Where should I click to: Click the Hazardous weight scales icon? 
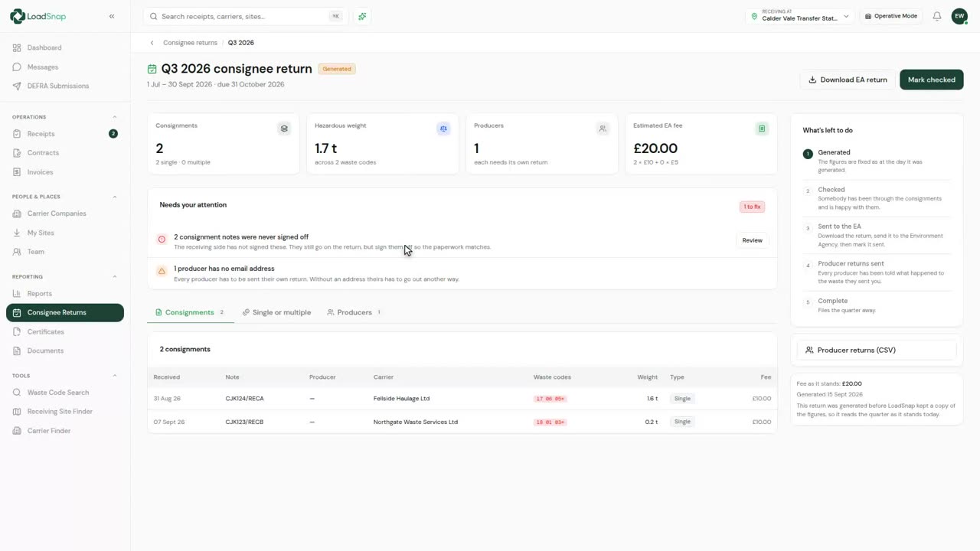(443, 129)
